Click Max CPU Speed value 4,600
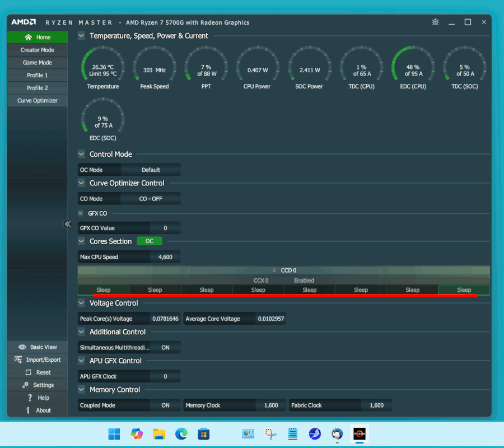Image resolution: width=504 pixels, height=448 pixels. tap(165, 257)
